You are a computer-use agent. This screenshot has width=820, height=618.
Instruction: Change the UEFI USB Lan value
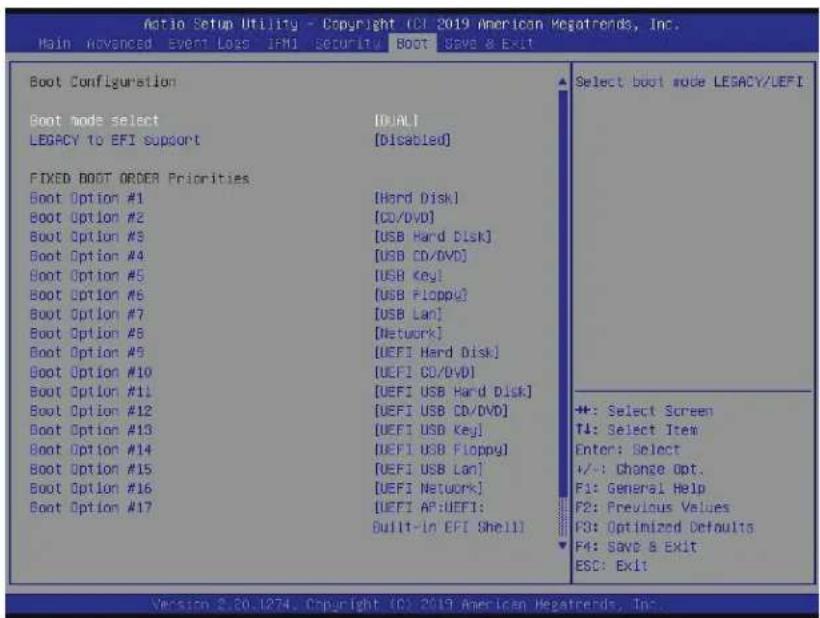[428, 469]
